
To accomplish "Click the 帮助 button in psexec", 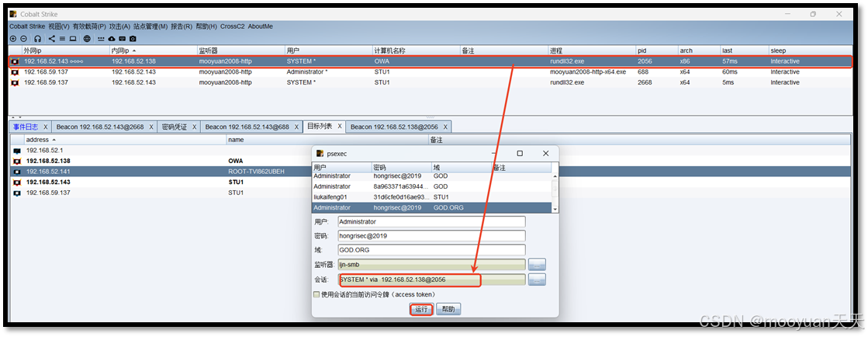I will point(448,309).
